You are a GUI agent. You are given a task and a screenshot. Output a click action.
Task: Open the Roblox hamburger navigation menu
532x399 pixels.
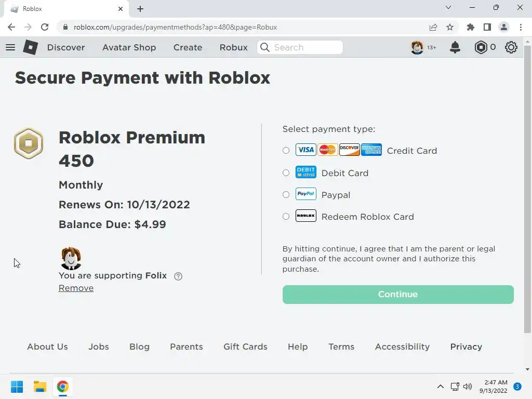(x=10, y=47)
